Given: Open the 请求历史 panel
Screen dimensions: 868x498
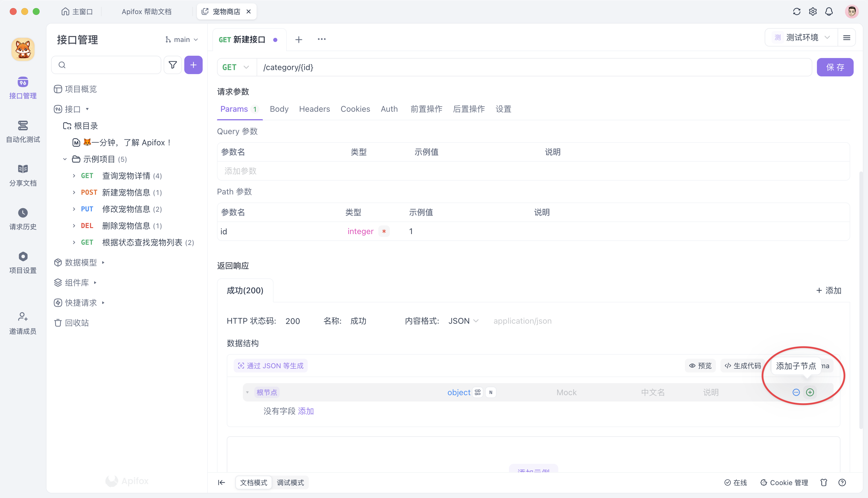Looking at the screenshot, I should tap(23, 218).
